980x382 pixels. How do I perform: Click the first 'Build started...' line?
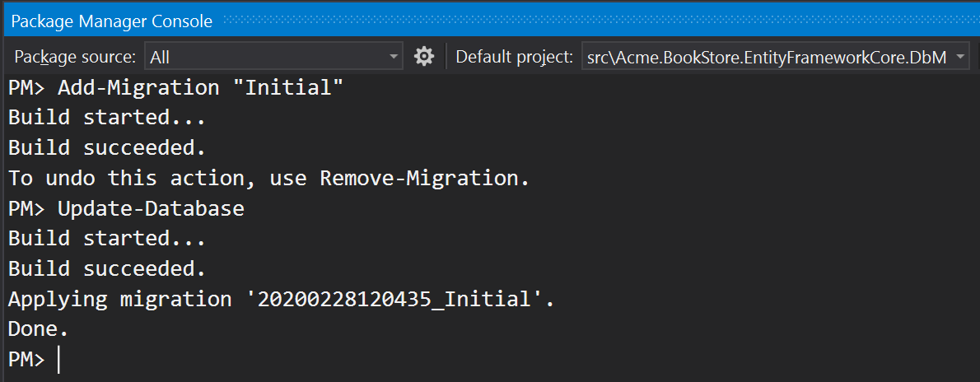click(106, 117)
